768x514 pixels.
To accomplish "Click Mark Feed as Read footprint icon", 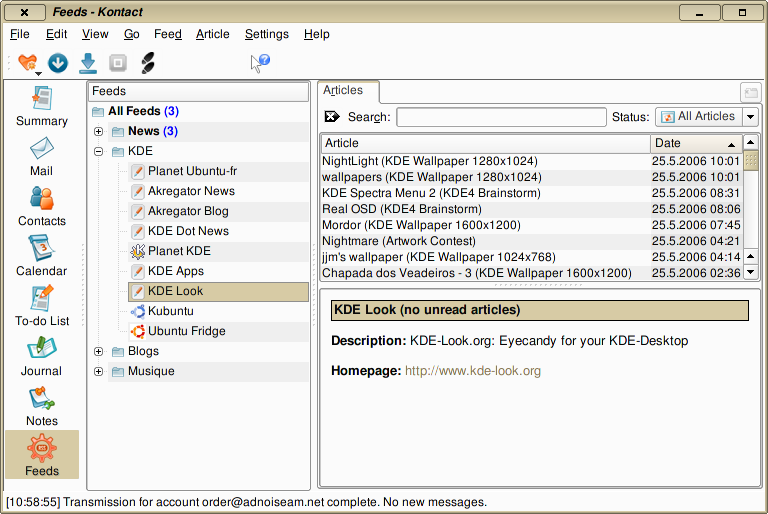I will (147, 63).
